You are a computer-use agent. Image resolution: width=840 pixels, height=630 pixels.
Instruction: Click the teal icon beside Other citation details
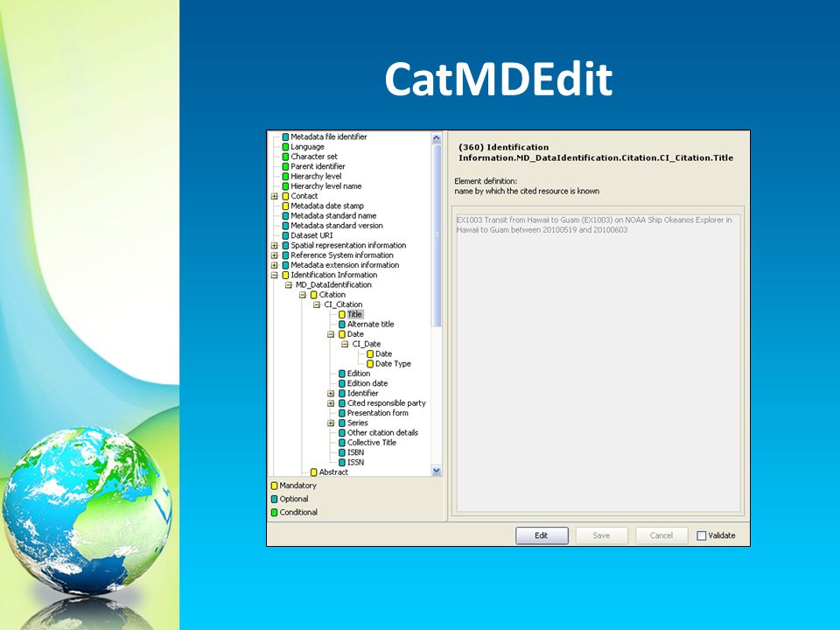tap(342, 433)
